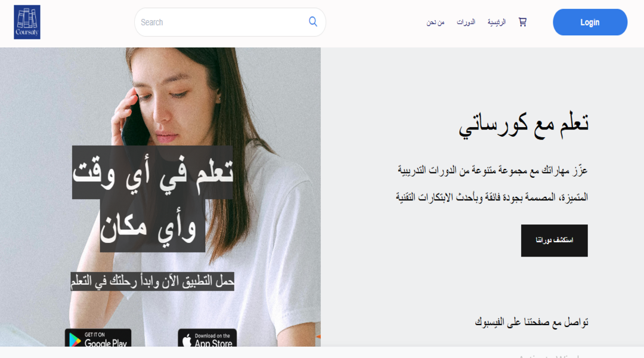644x358 pixels.
Task: Click the magnifier search icon
Action: [313, 22]
